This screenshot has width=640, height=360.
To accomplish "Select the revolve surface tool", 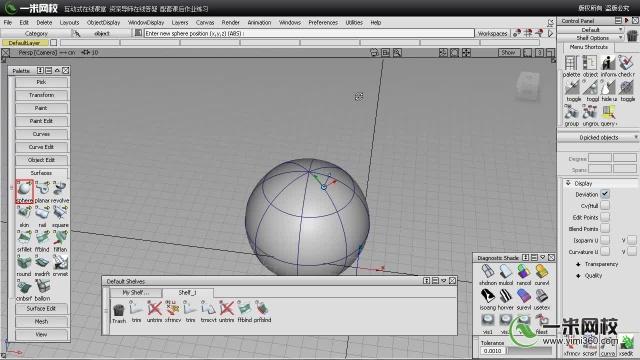I will [x=60, y=191].
